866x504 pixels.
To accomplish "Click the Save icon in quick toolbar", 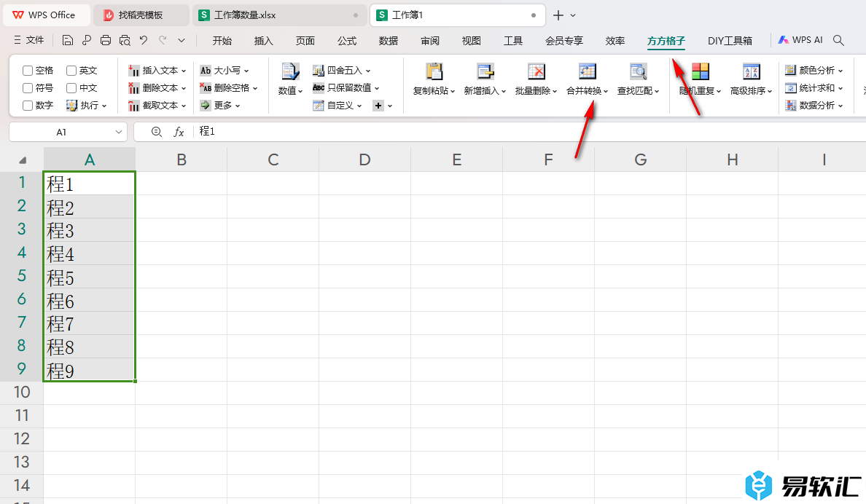I will tap(67, 40).
